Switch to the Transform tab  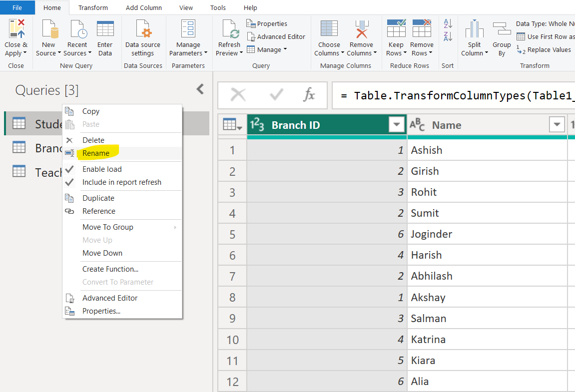coord(93,7)
